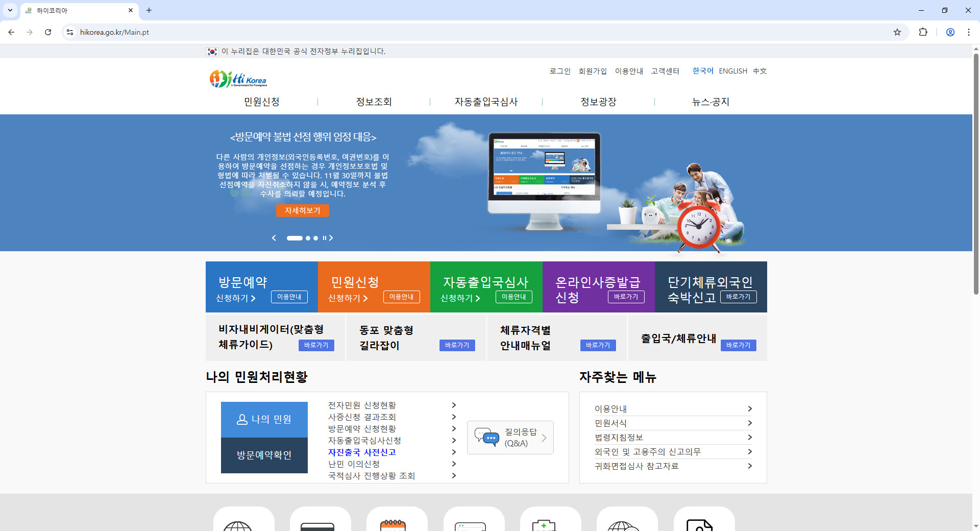Select the first banner indicator
Image resolution: width=980 pixels, height=531 pixels.
click(295, 238)
